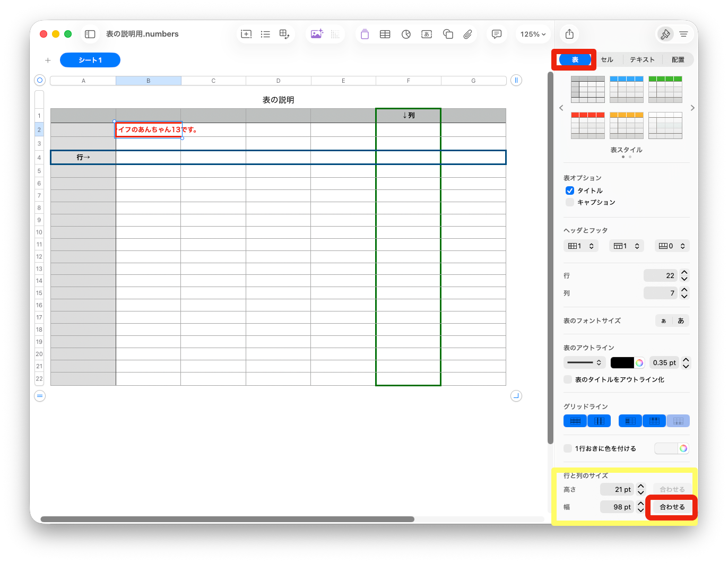Increase the table font size
The width and height of the screenshot is (728, 563).
pyautogui.click(x=681, y=321)
